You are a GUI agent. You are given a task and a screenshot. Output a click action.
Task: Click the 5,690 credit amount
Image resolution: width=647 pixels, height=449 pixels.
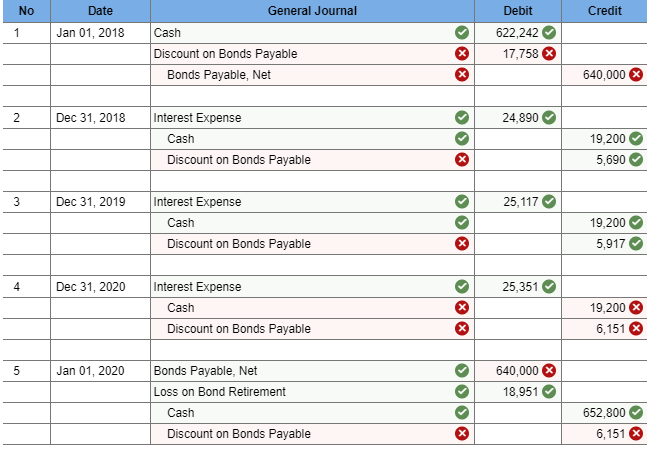[611, 160]
